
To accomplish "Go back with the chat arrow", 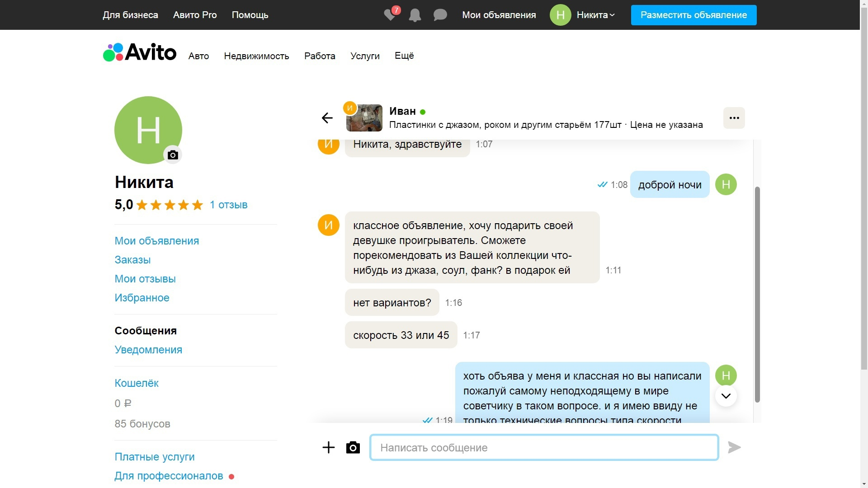I will click(327, 118).
